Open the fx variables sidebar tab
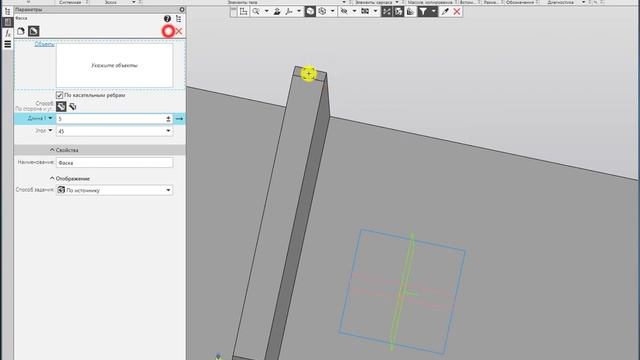The height and width of the screenshot is (360, 640). (x=7, y=33)
